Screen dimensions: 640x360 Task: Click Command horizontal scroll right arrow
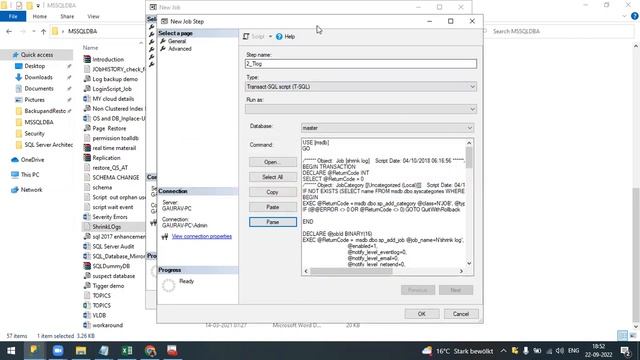(461, 271)
